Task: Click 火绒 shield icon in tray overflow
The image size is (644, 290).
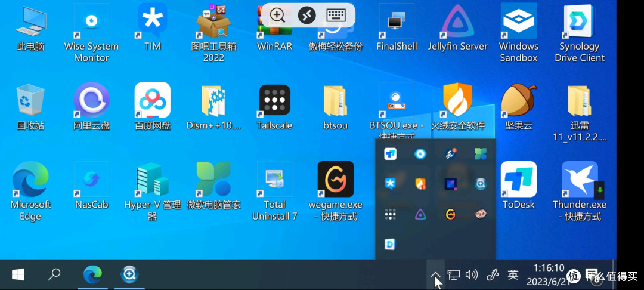Action: tap(420, 184)
